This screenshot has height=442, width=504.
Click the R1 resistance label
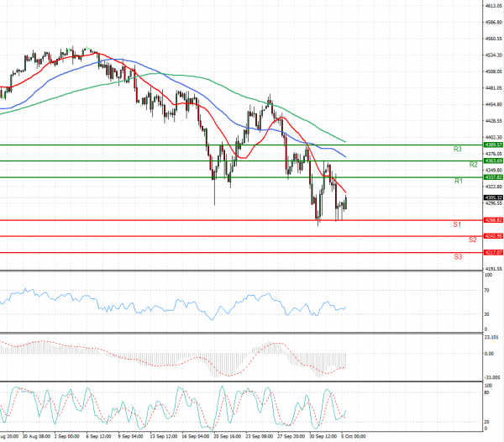click(x=459, y=182)
